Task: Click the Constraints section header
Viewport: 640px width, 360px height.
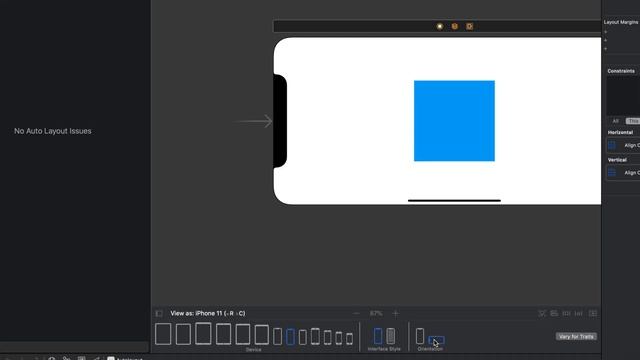Action: click(621, 71)
